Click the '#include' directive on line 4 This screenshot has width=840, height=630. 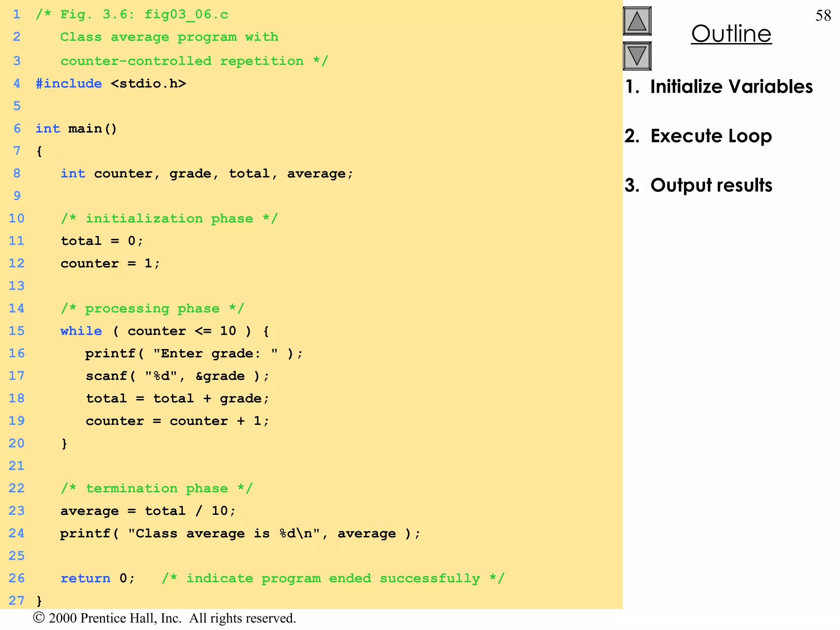68,84
